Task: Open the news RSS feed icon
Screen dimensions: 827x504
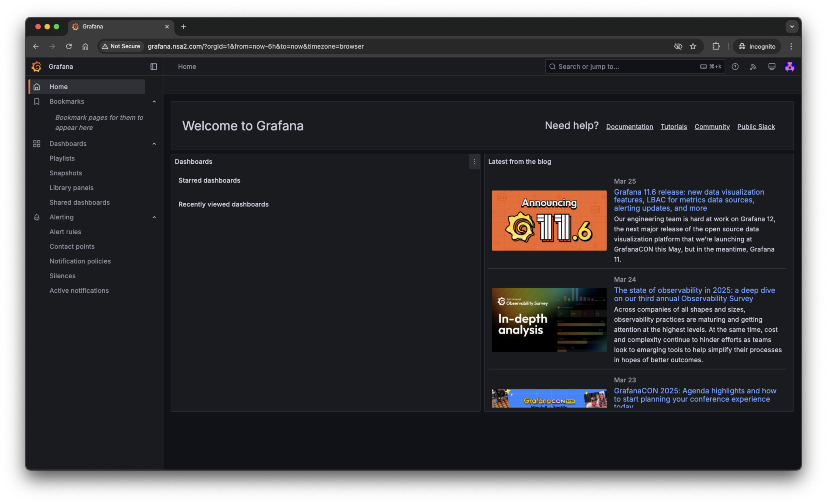Action: 753,67
